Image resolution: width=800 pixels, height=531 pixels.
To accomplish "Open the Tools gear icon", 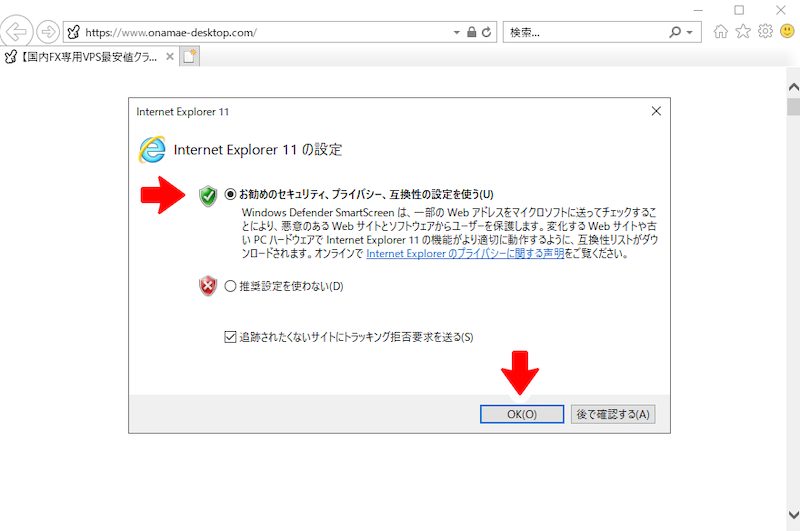I will 765,32.
